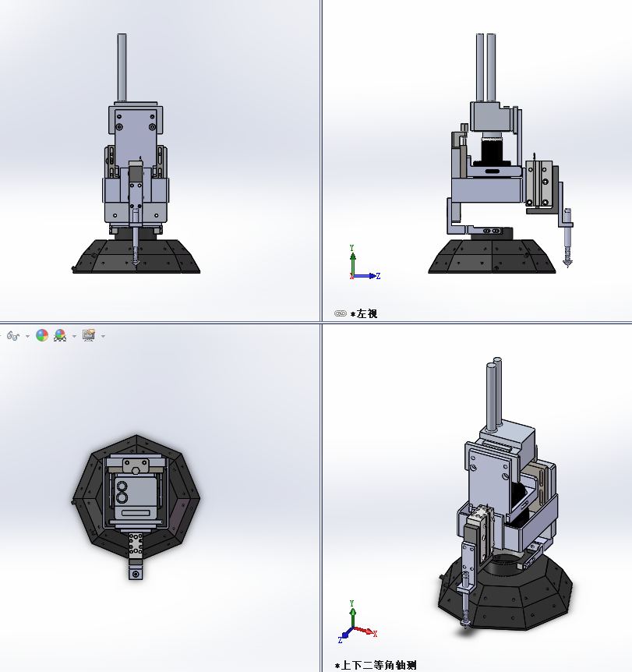This screenshot has height=672, width=632.
Task: Open the View Settings dropdown arrow
Action: (103, 337)
